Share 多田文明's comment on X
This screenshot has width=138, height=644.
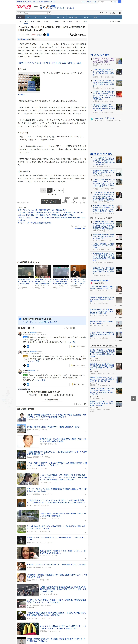click(25, 346)
